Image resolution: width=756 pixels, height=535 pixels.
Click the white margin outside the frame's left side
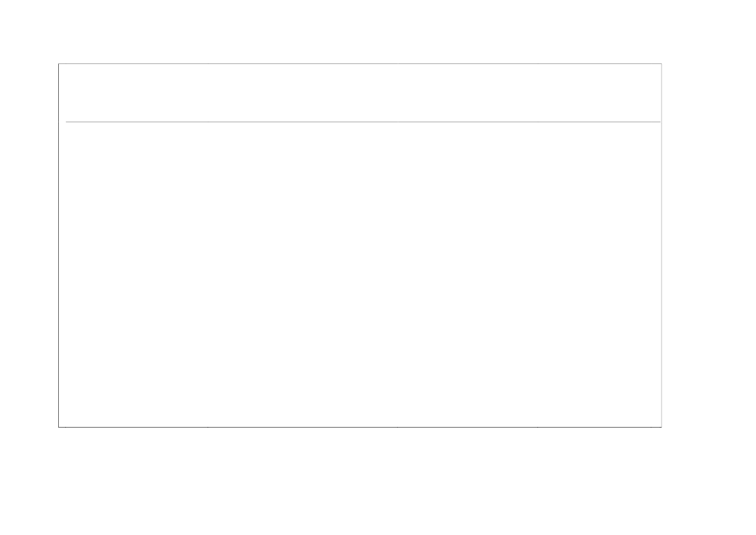point(29,245)
